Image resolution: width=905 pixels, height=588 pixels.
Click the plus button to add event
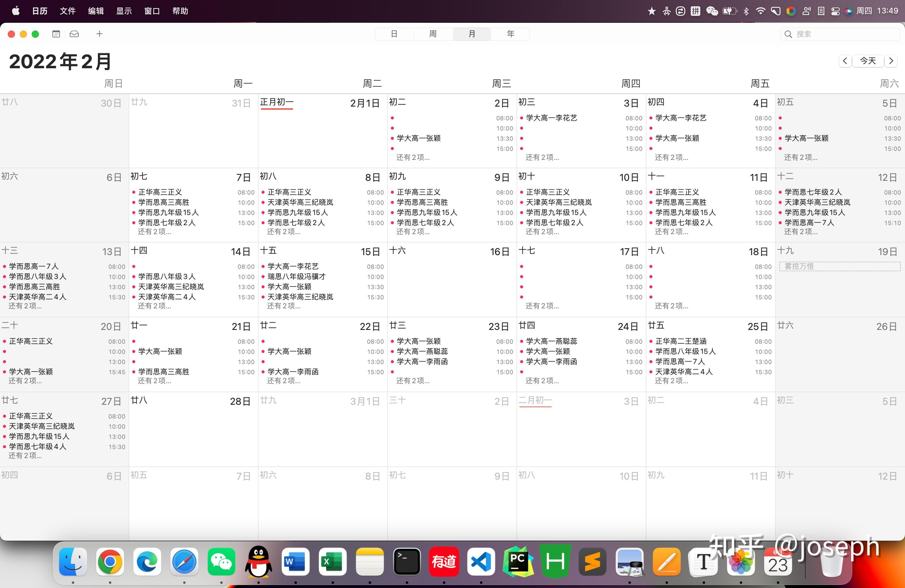point(99,34)
